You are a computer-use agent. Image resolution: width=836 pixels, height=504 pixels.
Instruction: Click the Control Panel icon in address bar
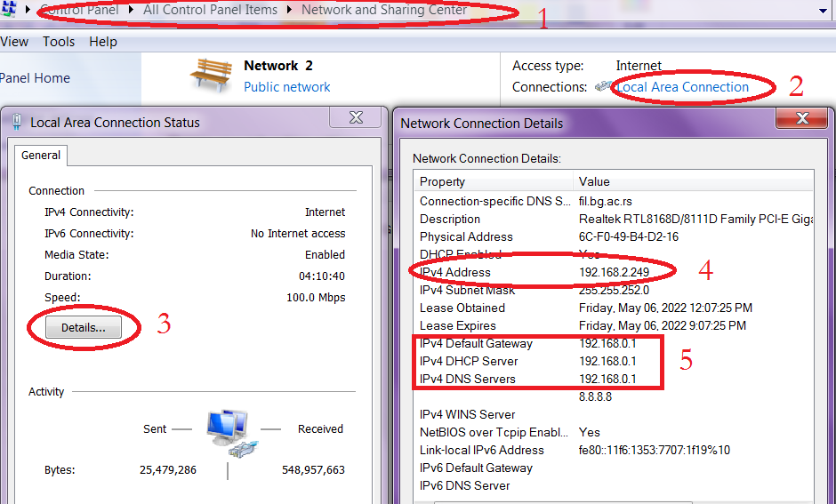coord(9,9)
